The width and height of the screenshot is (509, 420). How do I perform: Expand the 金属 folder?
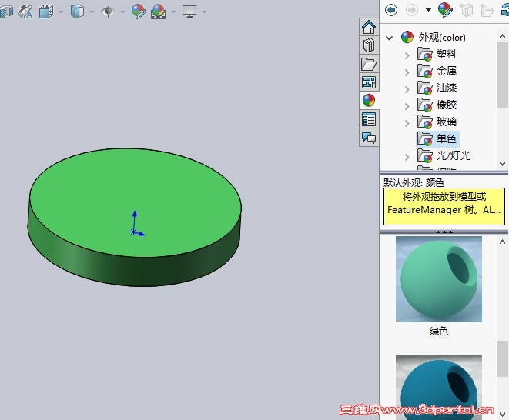click(407, 72)
